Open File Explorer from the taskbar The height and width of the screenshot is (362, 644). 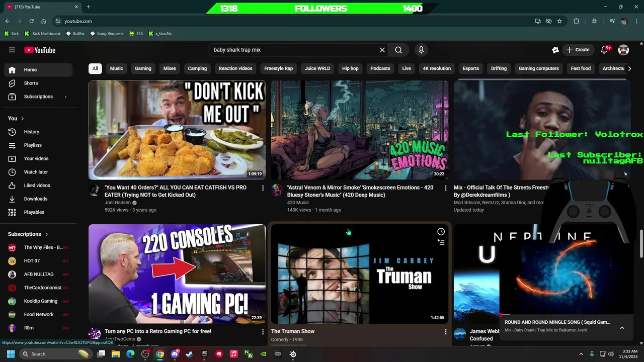(x=116, y=354)
